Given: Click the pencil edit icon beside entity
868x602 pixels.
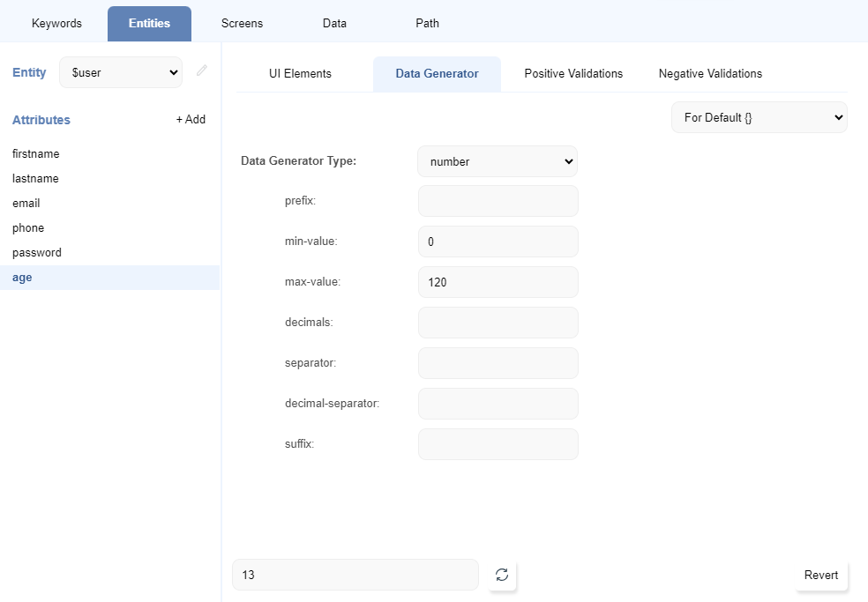Looking at the screenshot, I should (202, 71).
